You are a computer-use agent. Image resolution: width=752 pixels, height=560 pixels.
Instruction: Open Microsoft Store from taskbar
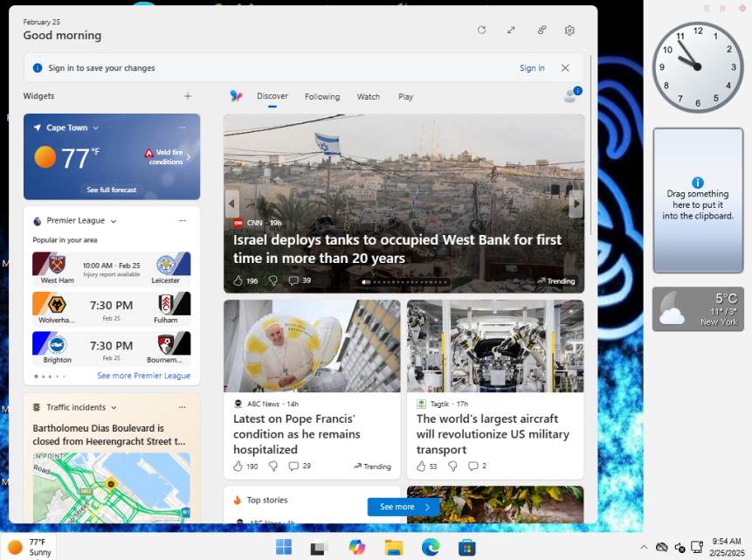pos(466,547)
